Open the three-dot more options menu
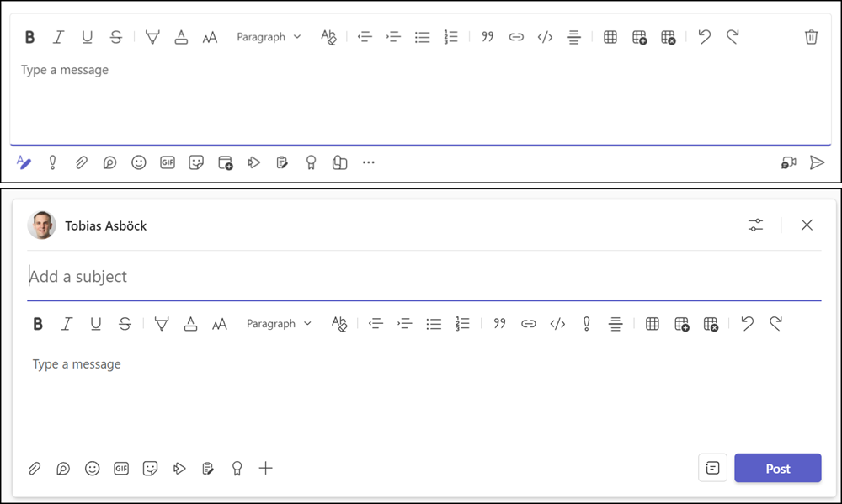The image size is (842, 504). pyautogui.click(x=368, y=162)
